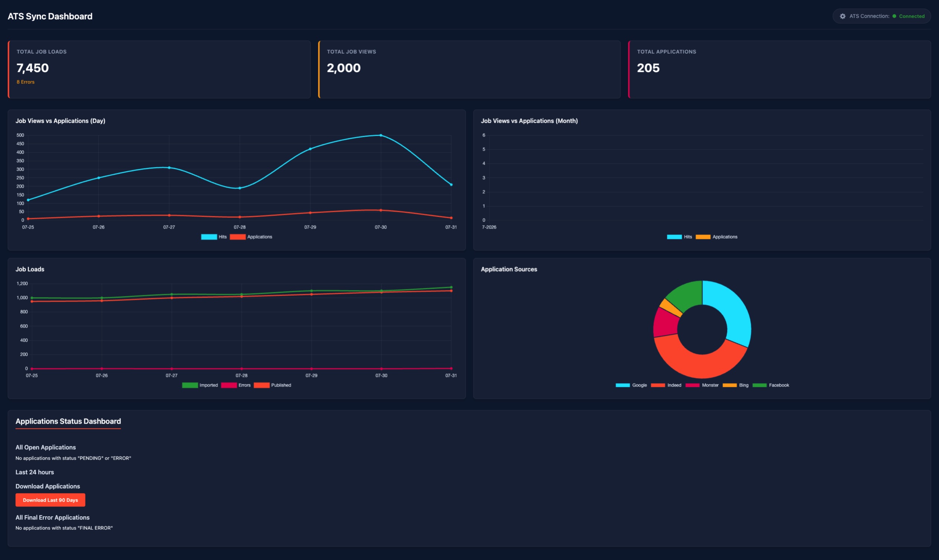Click the 07-30 peak Hits data point
939x560 pixels.
[x=381, y=135]
